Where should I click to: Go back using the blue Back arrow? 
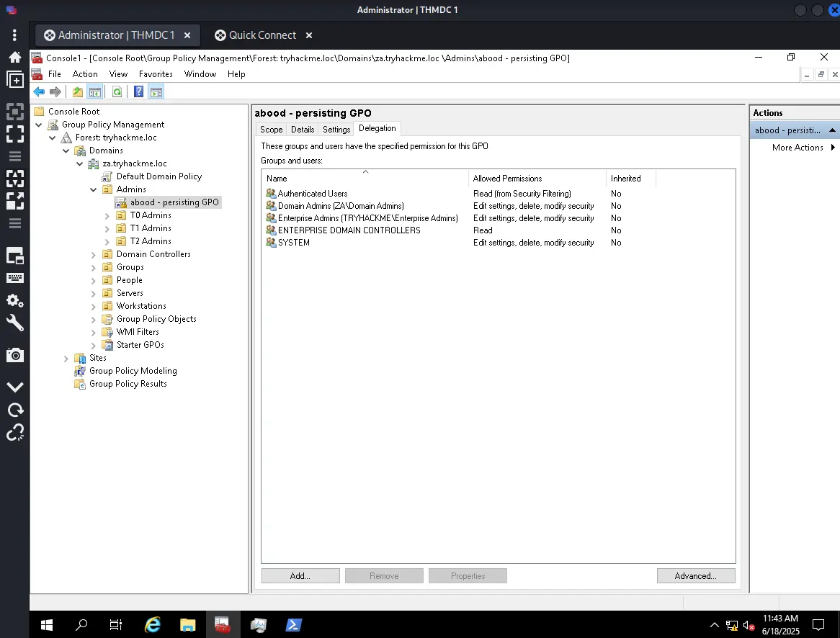click(39, 92)
